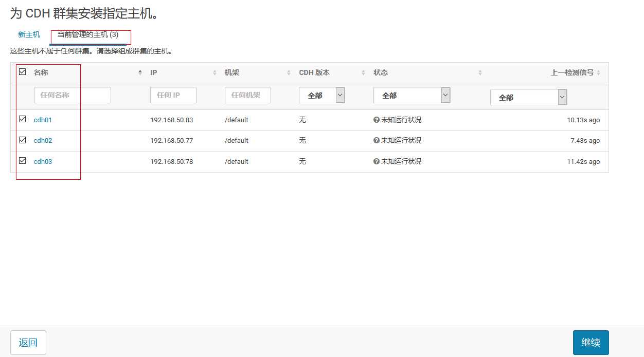
Task: Focus the 任何名称 filter field
Action: pyautogui.click(x=73, y=95)
